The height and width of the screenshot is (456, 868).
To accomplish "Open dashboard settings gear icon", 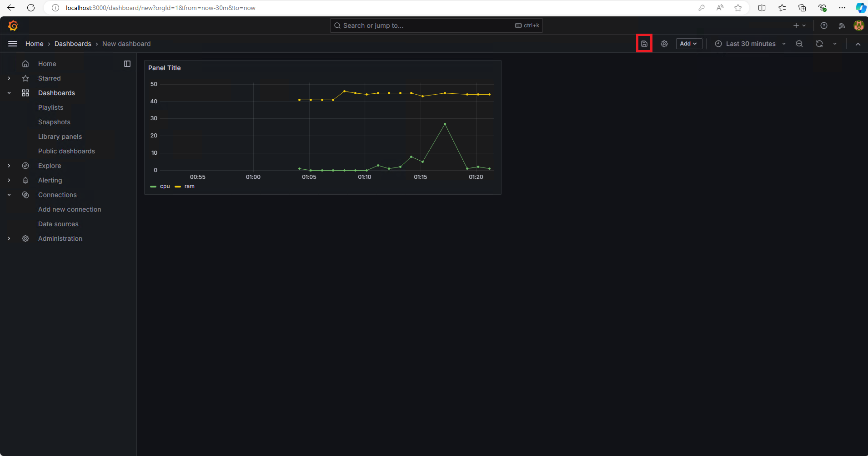I will pos(664,44).
